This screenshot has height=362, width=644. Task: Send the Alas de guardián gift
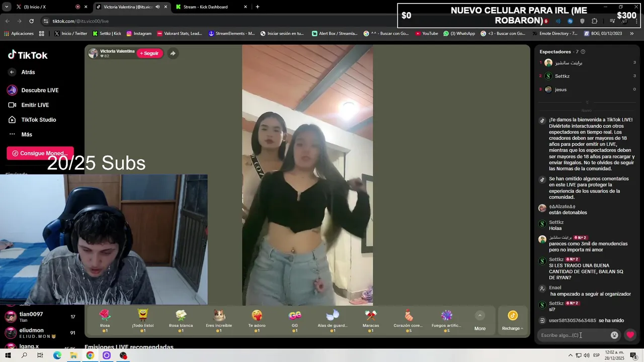click(x=333, y=321)
